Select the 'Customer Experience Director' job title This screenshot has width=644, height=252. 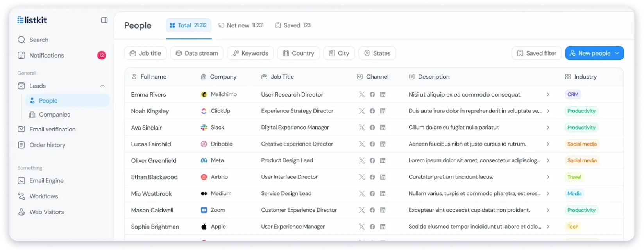[299, 210]
